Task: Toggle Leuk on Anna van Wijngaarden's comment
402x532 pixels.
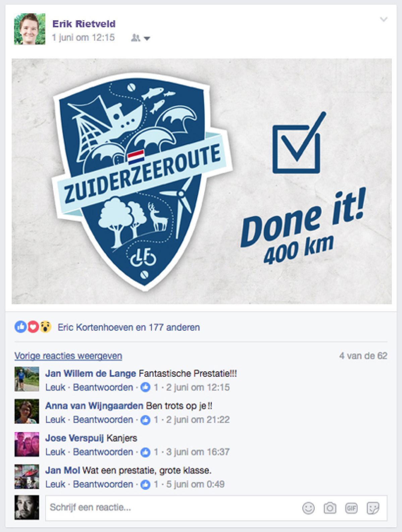Action: (55, 420)
